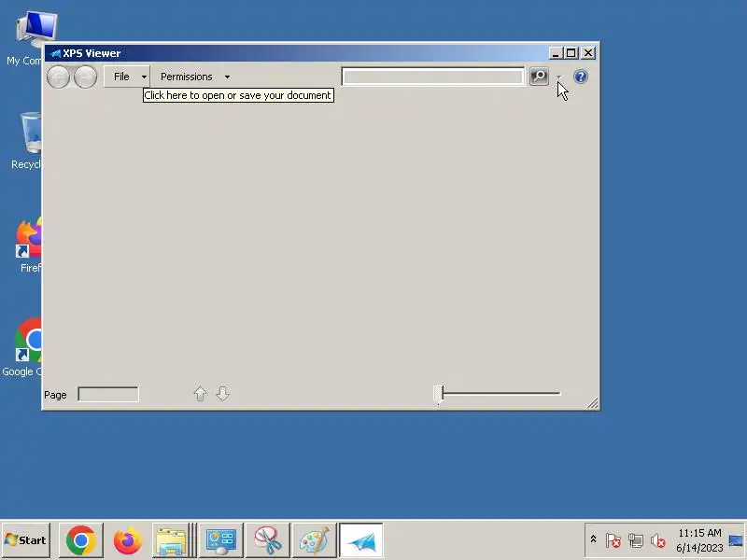This screenshot has height=560, width=747.
Task: Launch Google Chrome from taskbar
Action: coord(81,540)
